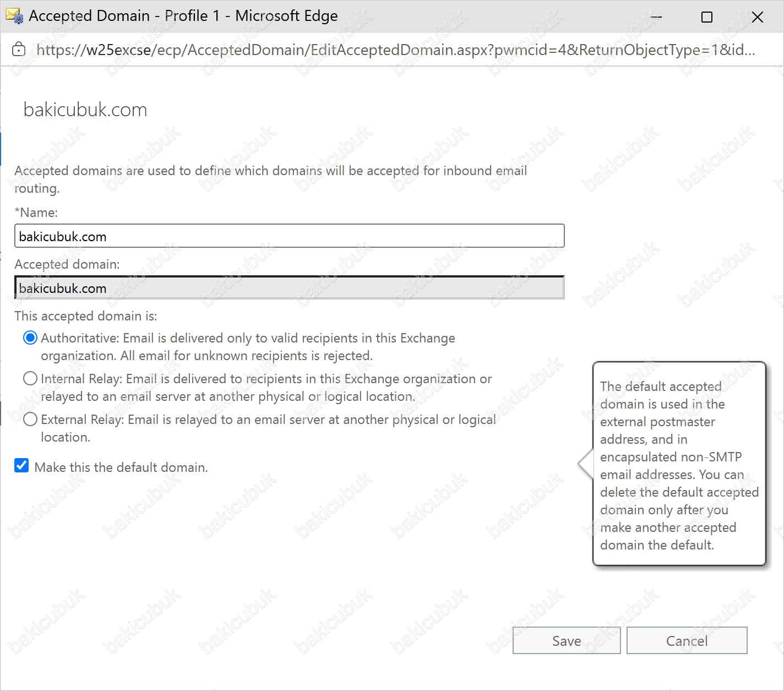Select the Authoritative domain type option

[30, 338]
